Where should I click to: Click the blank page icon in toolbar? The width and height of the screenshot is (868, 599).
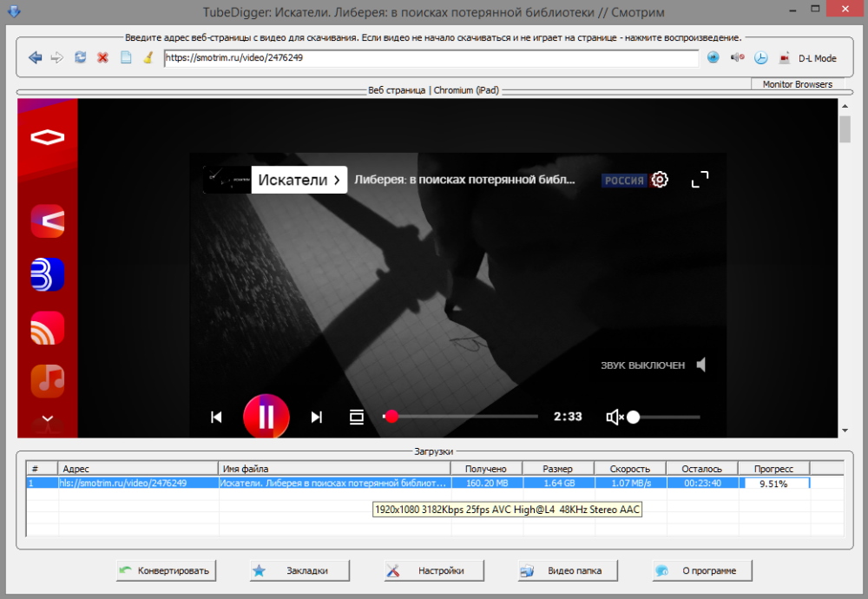click(126, 57)
